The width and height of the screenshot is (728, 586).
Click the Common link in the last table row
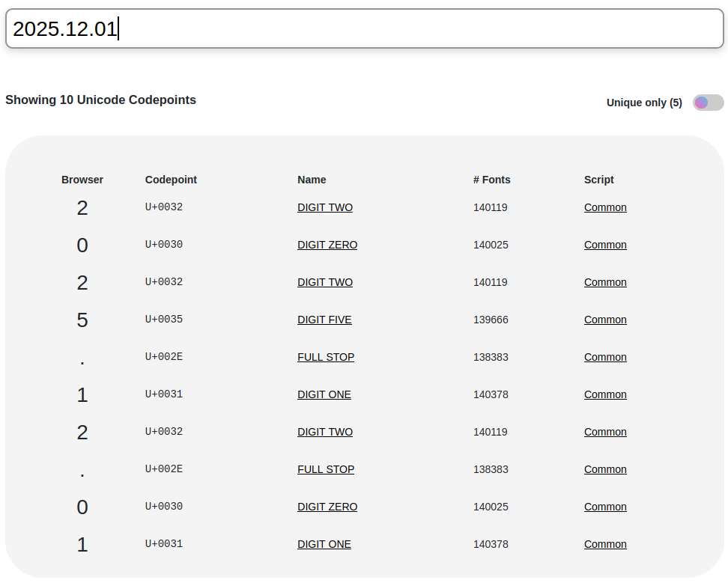[604, 544]
